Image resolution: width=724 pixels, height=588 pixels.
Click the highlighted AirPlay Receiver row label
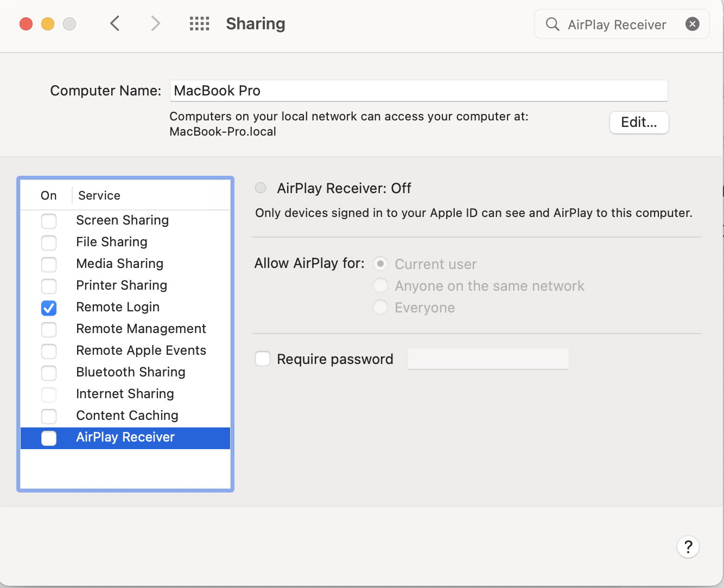tap(125, 437)
